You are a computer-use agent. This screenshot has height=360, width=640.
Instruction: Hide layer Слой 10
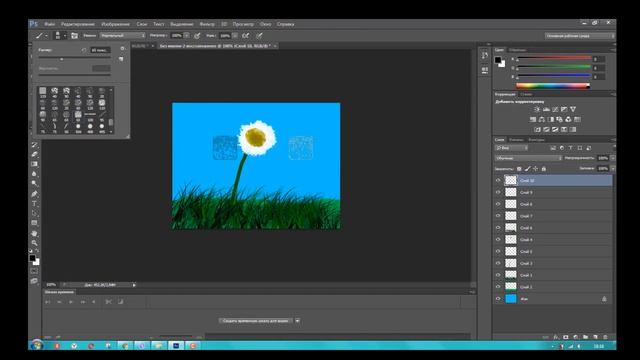click(498, 180)
